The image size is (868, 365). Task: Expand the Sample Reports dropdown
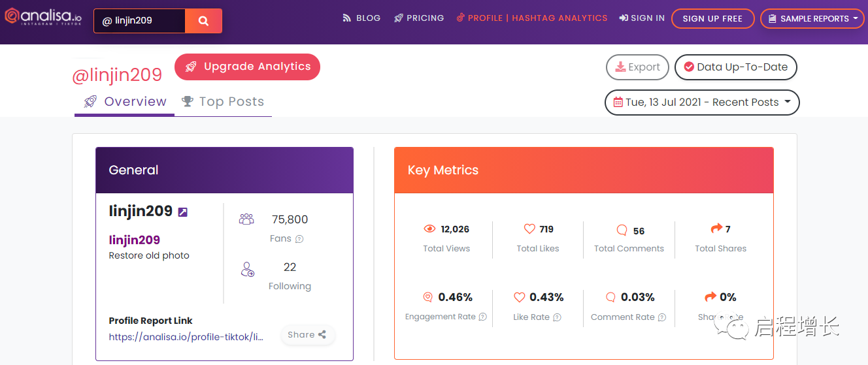pos(812,18)
